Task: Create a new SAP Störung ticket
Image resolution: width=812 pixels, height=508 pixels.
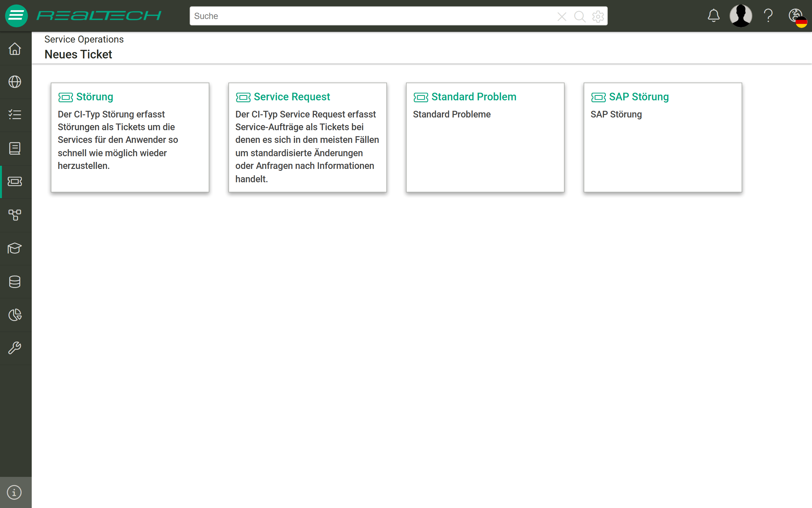Action: [x=663, y=137]
